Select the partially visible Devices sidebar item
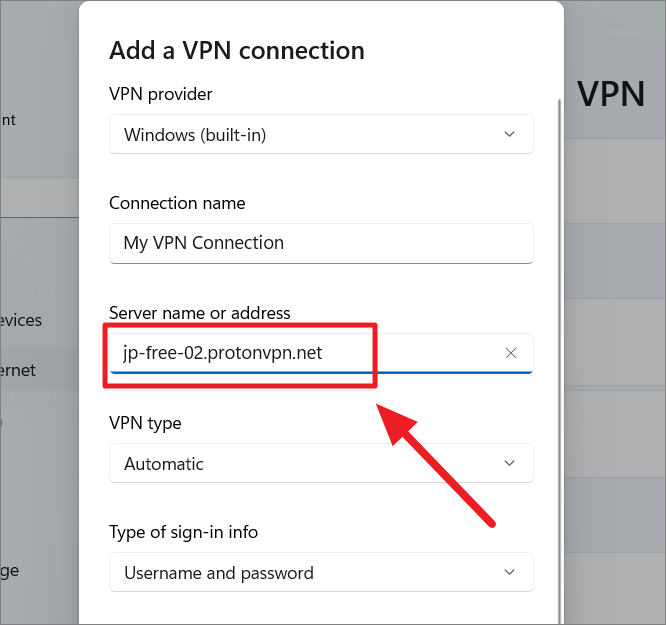Viewport: 666px width, 625px height. [x=21, y=320]
